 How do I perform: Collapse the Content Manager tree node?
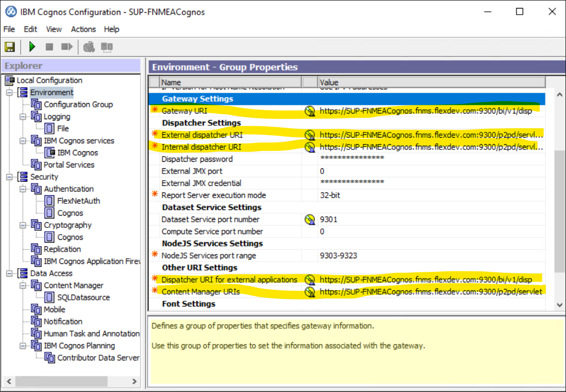(23, 286)
